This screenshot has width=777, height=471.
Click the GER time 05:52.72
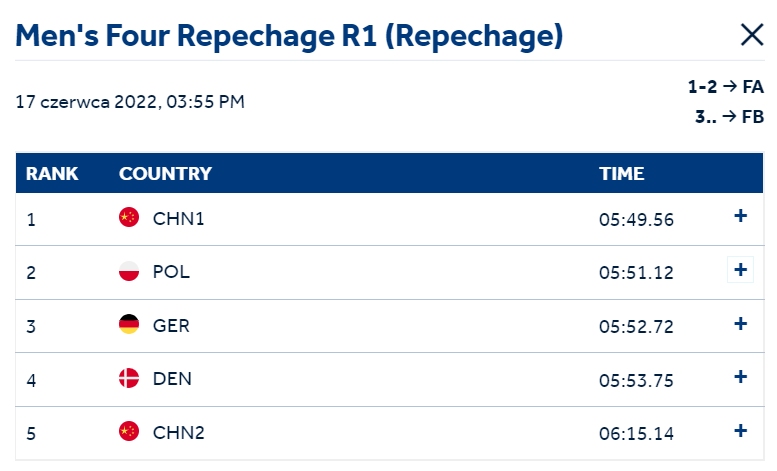point(636,327)
